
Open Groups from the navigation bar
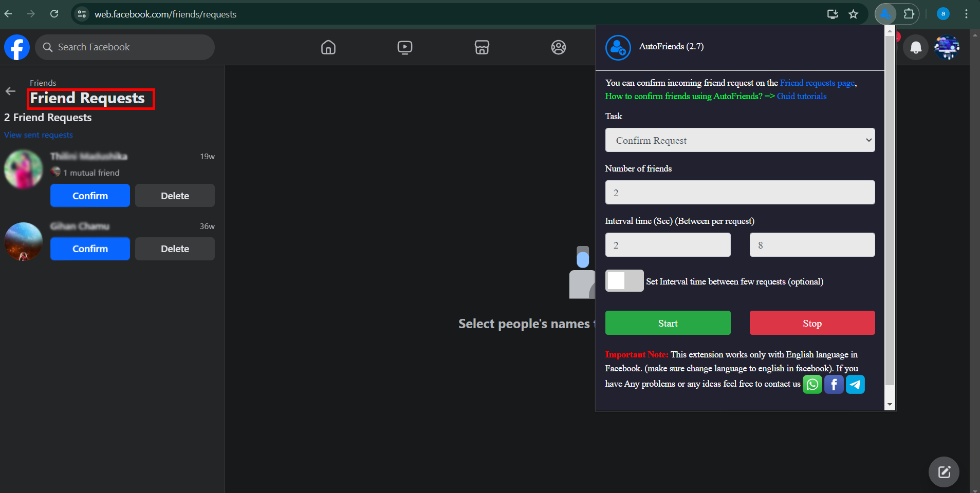pos(558,47)
